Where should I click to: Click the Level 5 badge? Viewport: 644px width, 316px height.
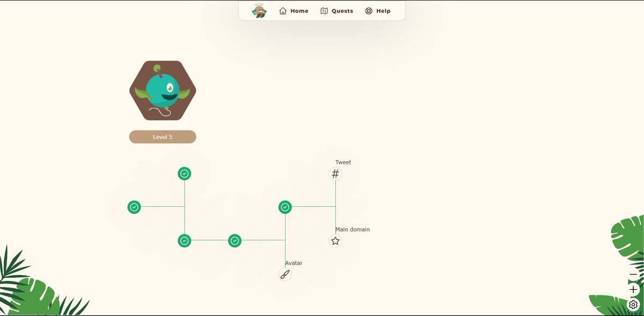pyautogui.click(x=163, y=137)
